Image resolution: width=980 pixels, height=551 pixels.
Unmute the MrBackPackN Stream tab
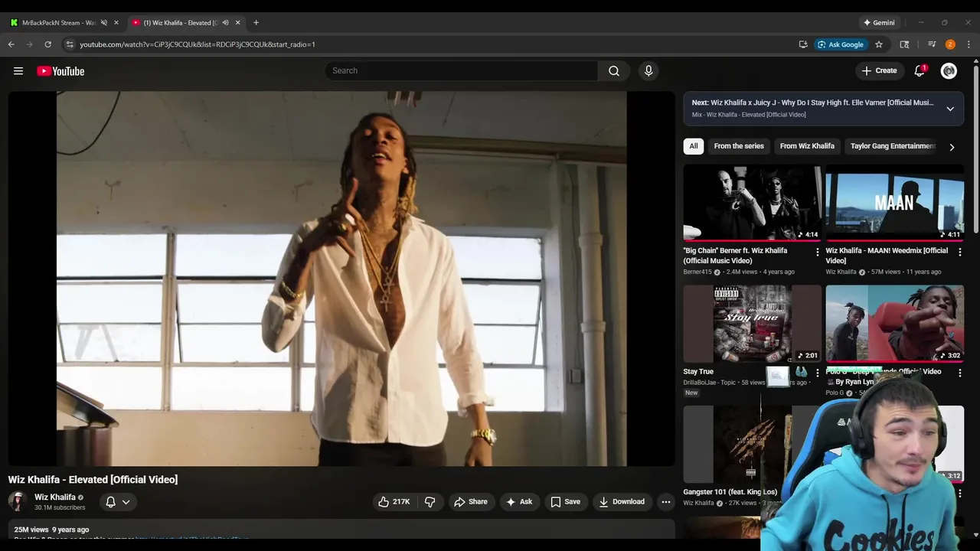[x=104, y=22]
